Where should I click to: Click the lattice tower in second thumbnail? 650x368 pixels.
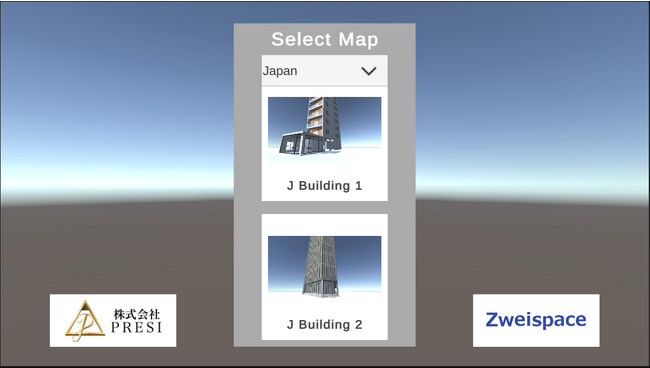[x=320, y=266]
